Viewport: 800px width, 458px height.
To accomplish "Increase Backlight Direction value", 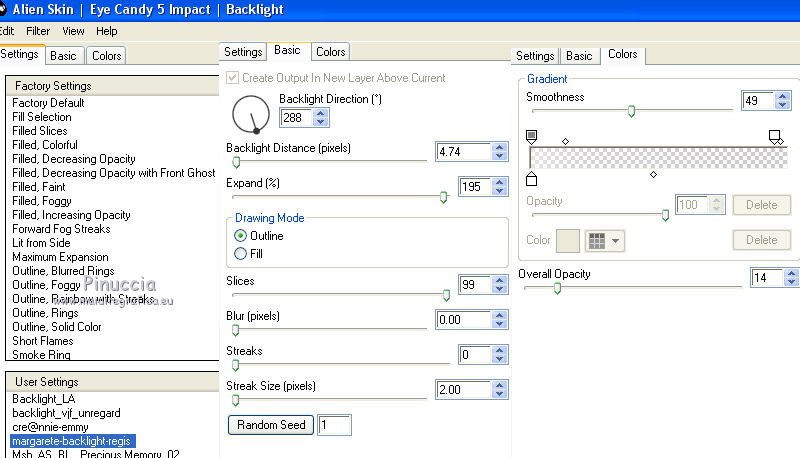I will 320,114.
